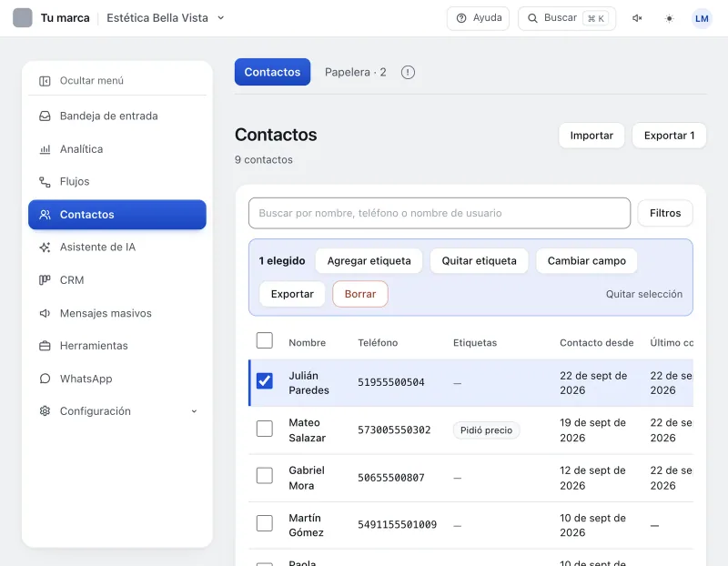The height and width of the screenshot is (566, 728).
Task: Expand the Configuración chevron
Action: [x=194, y=411]
